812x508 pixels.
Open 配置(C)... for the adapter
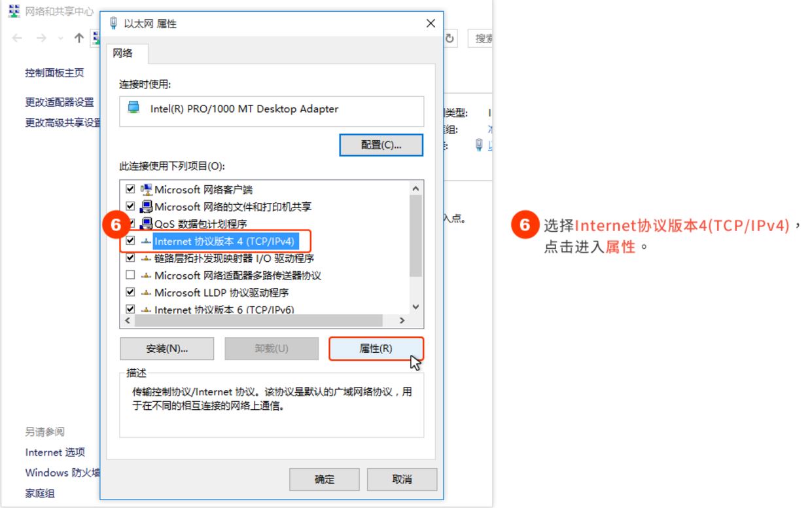381,145
